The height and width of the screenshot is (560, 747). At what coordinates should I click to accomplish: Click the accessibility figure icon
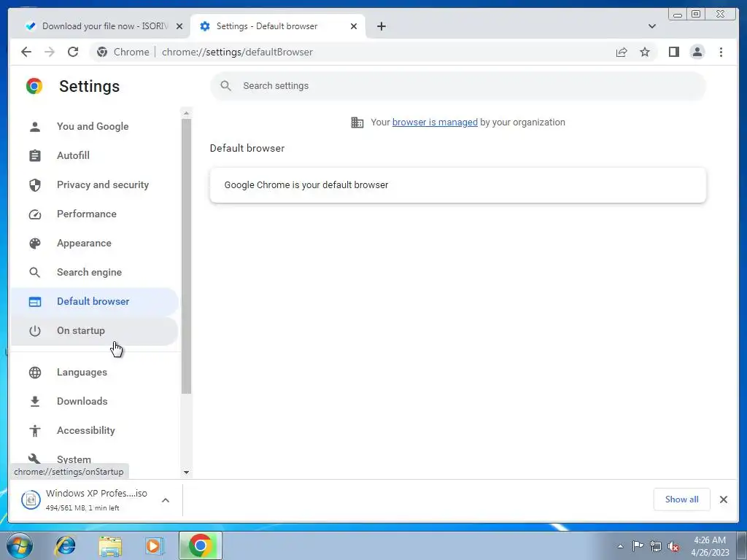pyautogui.click(x=35, y=431)
